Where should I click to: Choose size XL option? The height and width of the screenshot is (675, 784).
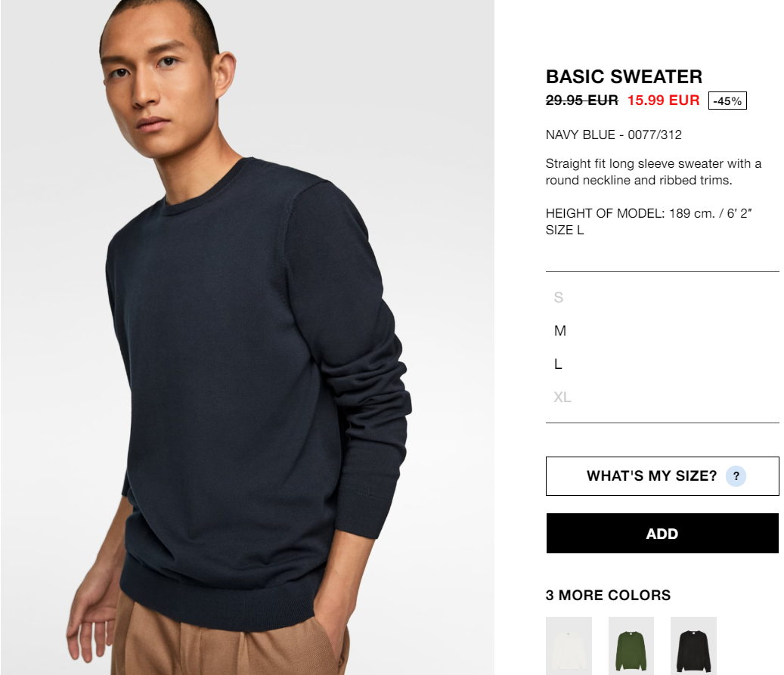(x=562, y=397)
